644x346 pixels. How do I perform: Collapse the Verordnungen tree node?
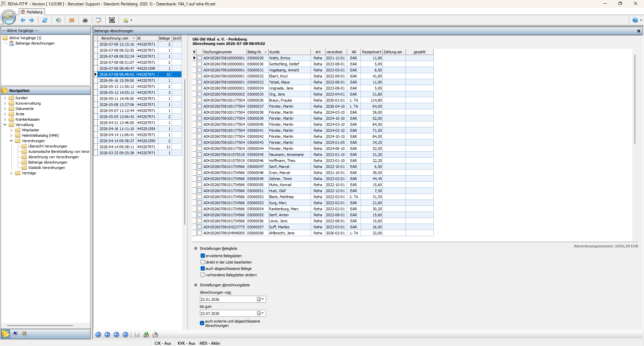pos(11,141)
